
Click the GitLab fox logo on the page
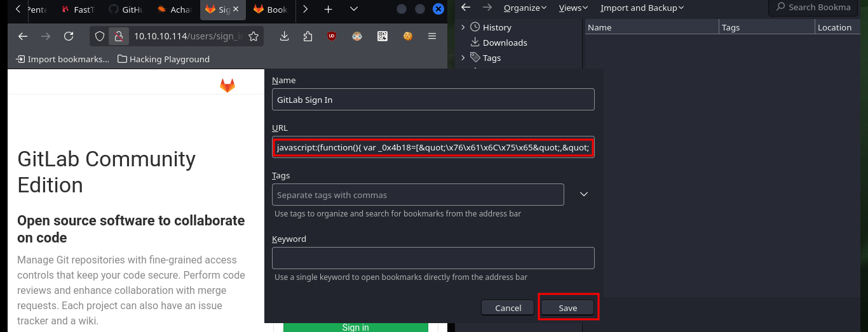point(227,85)
